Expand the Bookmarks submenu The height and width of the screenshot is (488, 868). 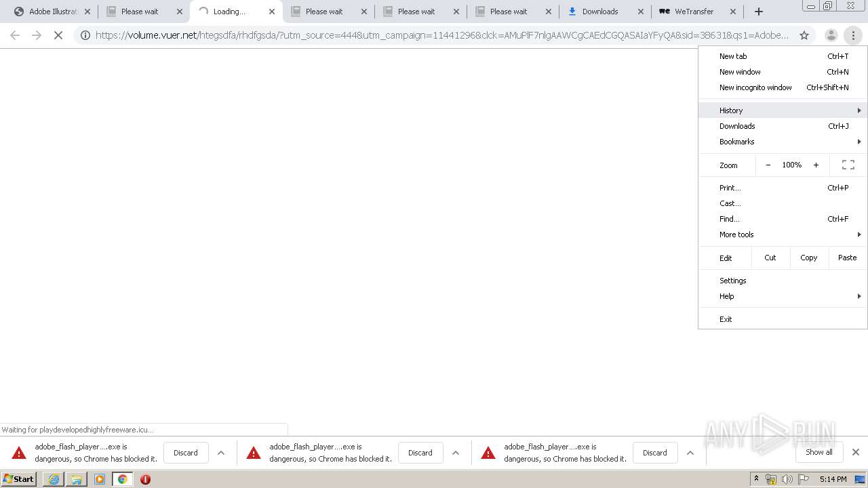click(x=783, y=142)
